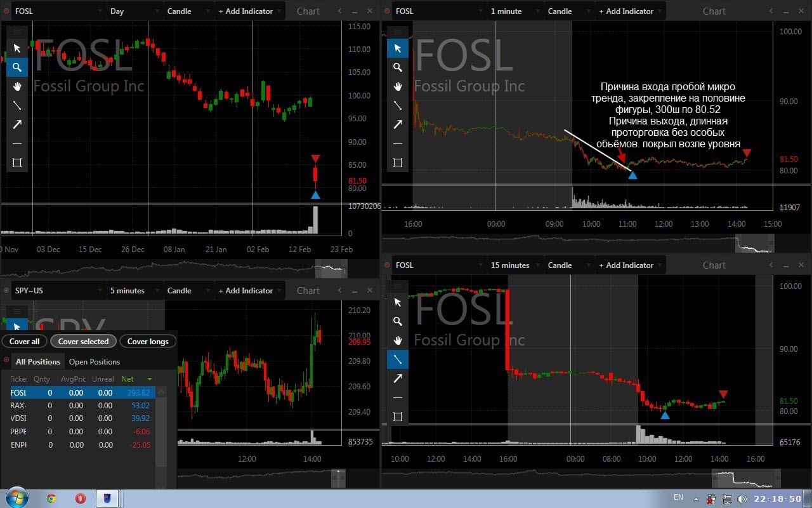Open the 15 minutes timeframe dropdown
Screen dimensions: 812x508
pyautogui.click(x=514, y=265)
